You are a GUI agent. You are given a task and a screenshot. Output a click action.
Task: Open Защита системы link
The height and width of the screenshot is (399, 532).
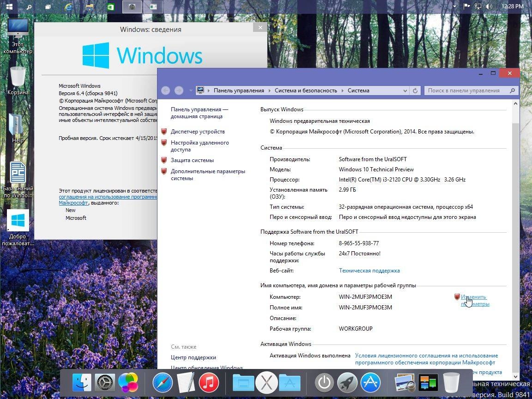click(x=193, y=160)
